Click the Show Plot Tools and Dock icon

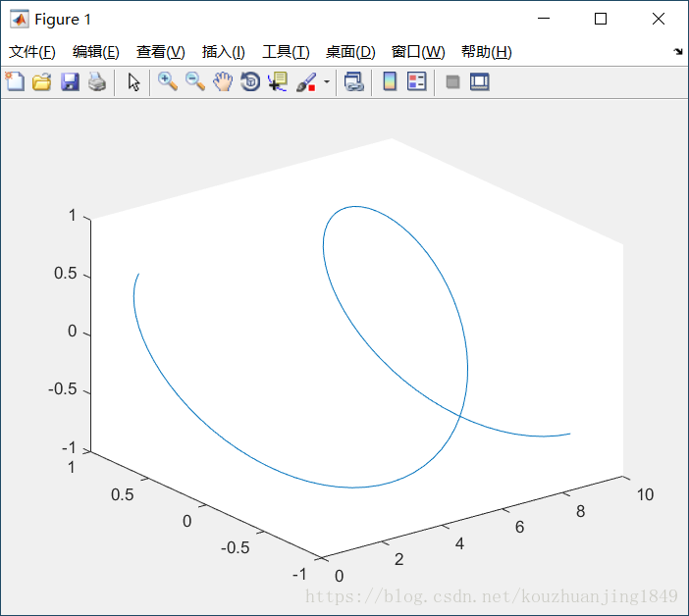click(479, 81)
